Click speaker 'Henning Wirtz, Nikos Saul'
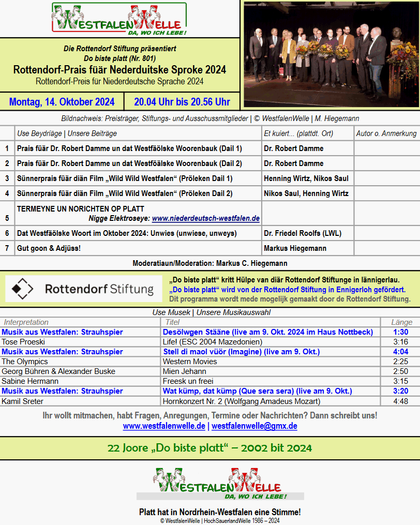The image size is (420, 525). 306,178
